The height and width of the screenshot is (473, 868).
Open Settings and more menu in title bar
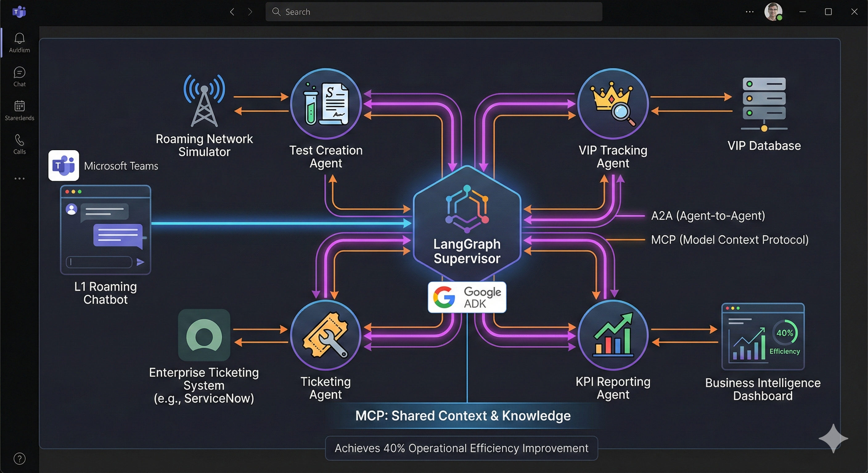tap(749, 12)
